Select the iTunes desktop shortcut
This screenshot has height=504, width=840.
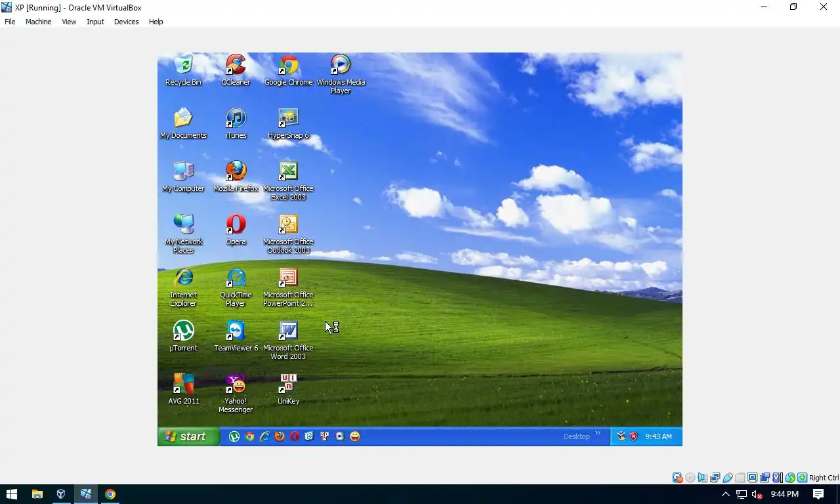click(x=236, y=123)
